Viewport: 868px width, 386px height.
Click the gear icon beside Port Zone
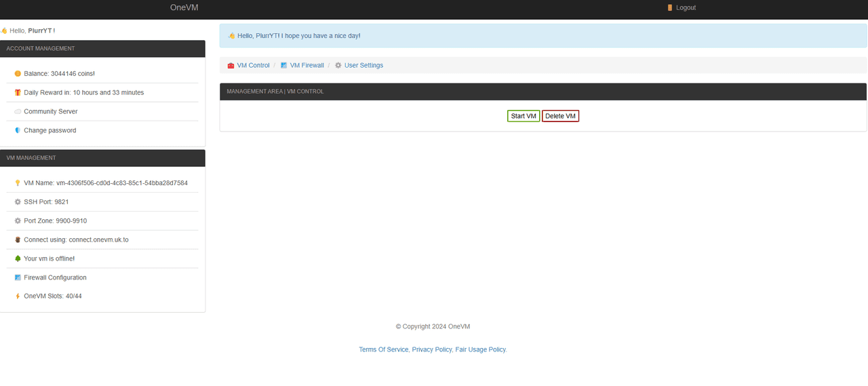pos(18,221)
